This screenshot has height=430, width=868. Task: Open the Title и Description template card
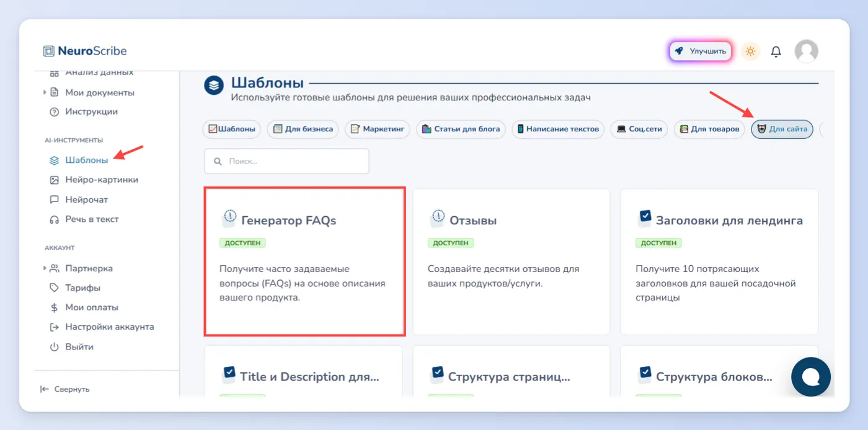click(303, 371)
